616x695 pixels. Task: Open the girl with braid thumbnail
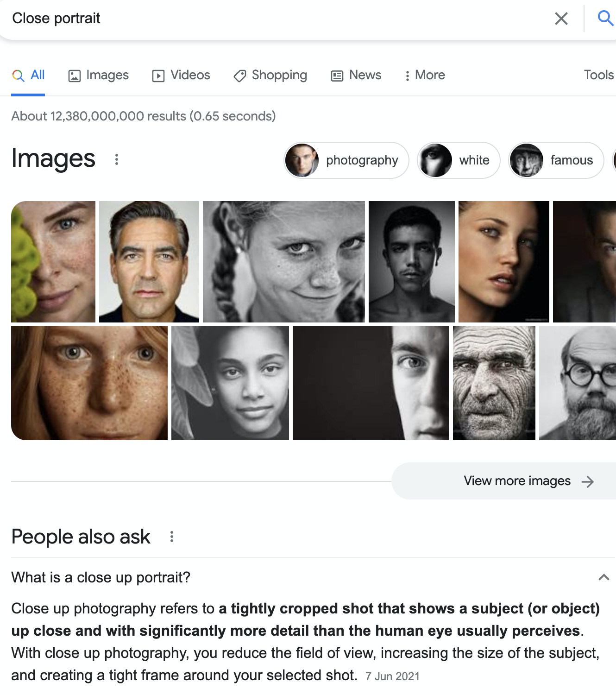pyautogui.click(x=283, y=262)
